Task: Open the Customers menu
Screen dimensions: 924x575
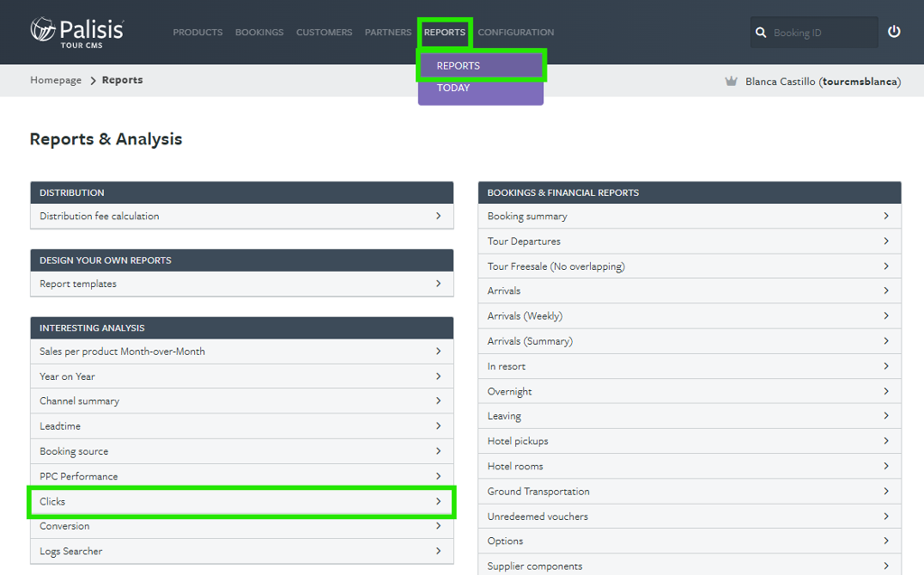Action: [x=324, y=32]
